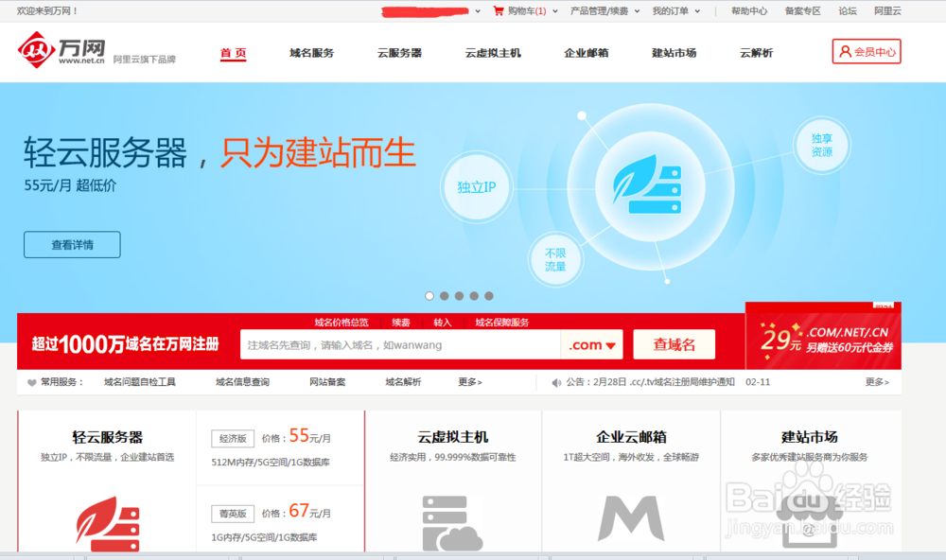Open the 域名信息查询 link
The height and width of the screenshot is (560, 946).
pos(242,382)
